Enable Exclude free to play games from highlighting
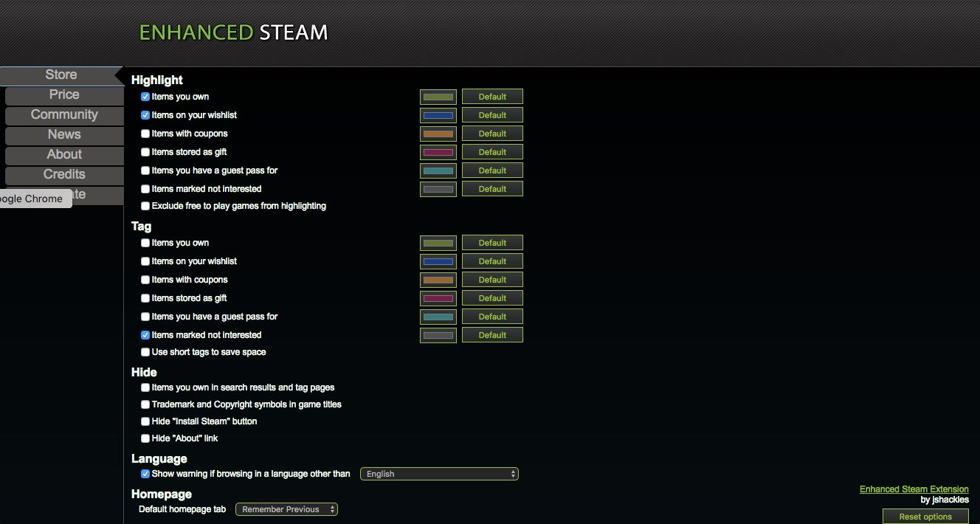 (x=145, y=206)
